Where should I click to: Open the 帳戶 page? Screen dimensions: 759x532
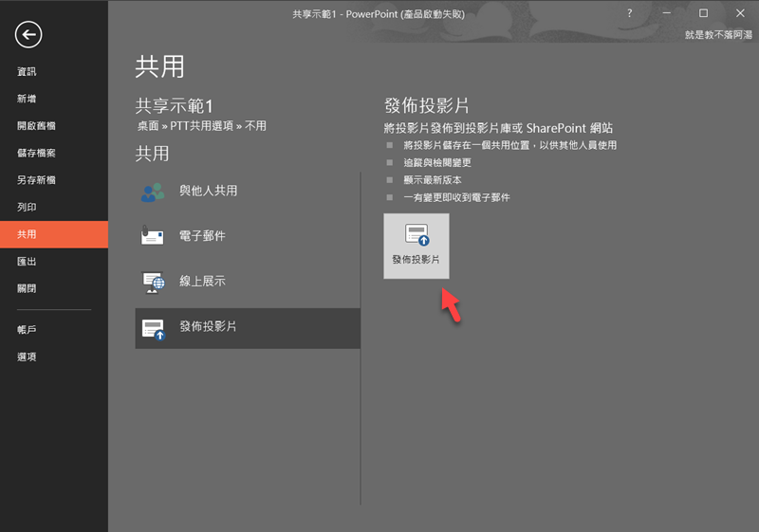point(27,330)
